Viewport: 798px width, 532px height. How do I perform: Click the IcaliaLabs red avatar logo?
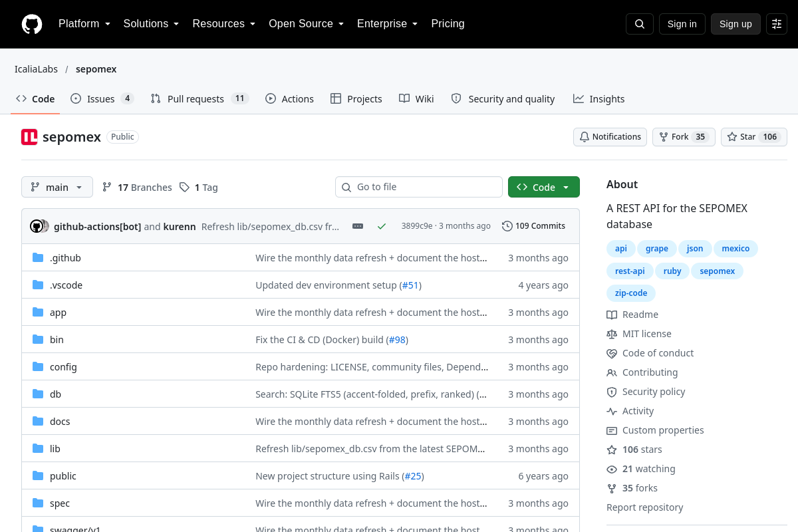[29, 137]
